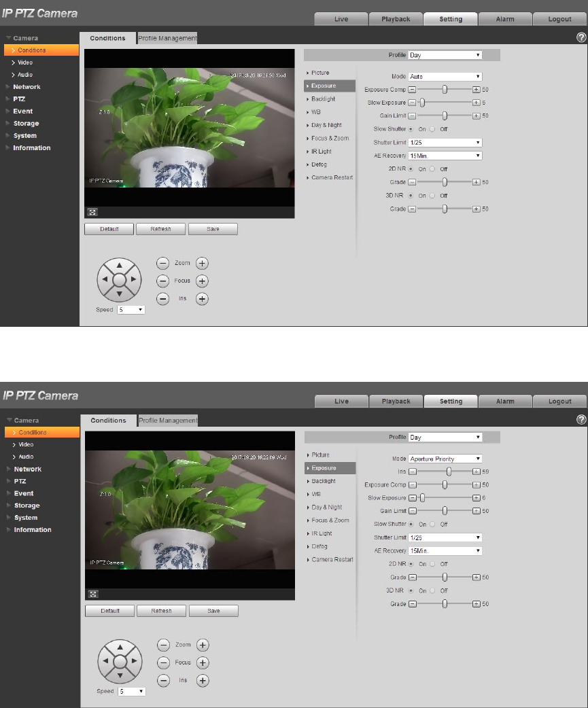Decrease Exposure Comp with minus icon, upper screenshot

pos(412,90)
